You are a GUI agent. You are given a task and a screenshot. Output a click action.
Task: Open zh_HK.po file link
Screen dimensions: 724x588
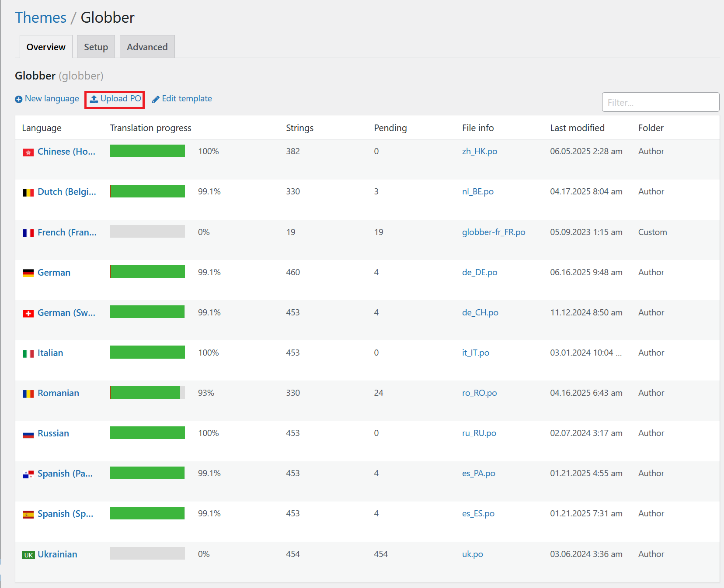pos(480,151)
